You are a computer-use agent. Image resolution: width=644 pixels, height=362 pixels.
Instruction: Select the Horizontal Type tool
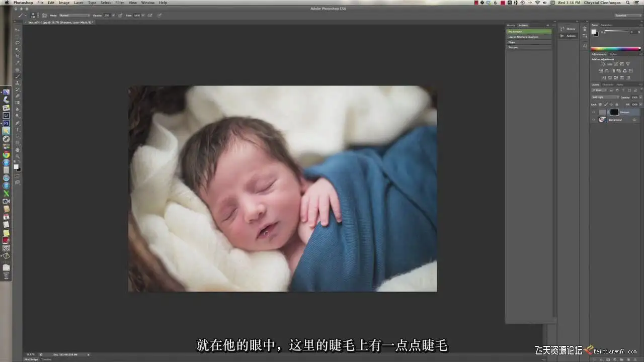tap(18, 129)
